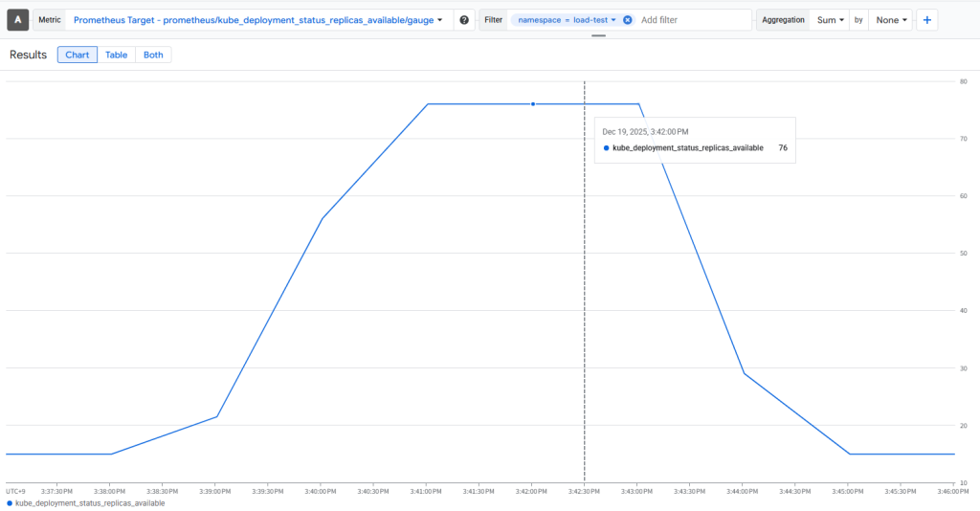The image size is (980, 511).
Task: Expand the Sum aggregation dropdown
Action: click(x=830, y=20)
